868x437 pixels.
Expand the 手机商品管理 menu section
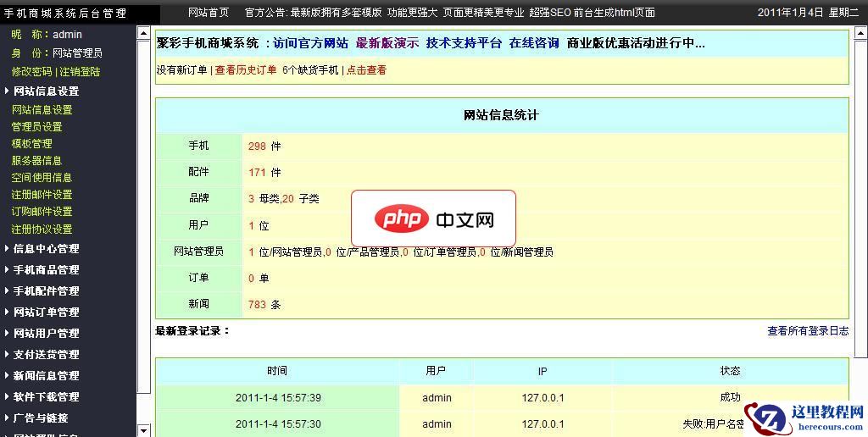[x=46, y=270]
